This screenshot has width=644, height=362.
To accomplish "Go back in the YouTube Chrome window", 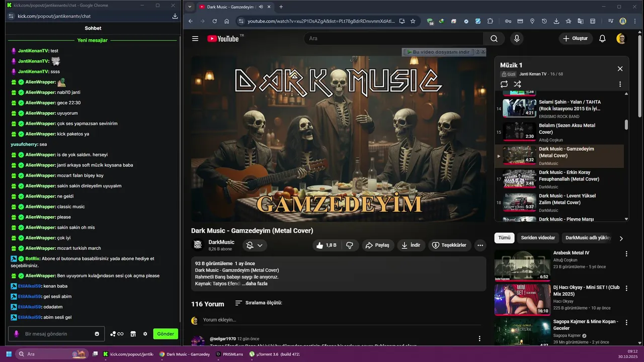I will point(191,21).
